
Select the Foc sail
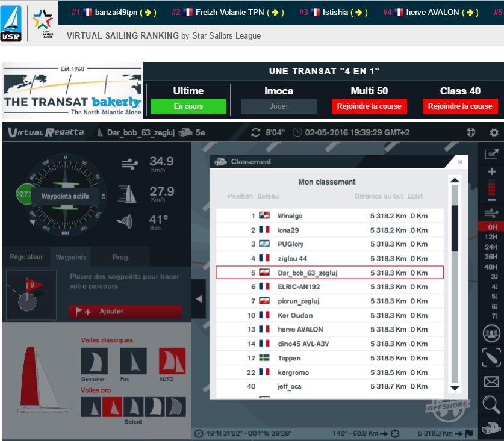click(134, 361)
